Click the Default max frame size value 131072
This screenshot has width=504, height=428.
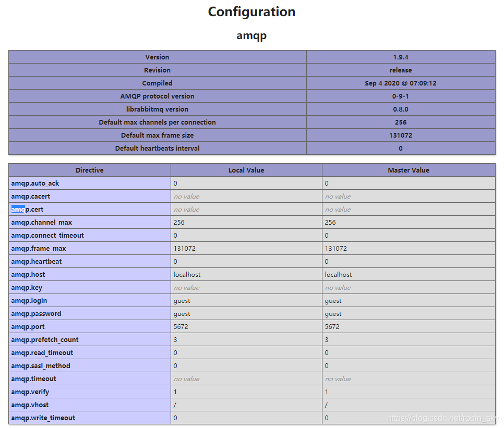pos(400,135)
